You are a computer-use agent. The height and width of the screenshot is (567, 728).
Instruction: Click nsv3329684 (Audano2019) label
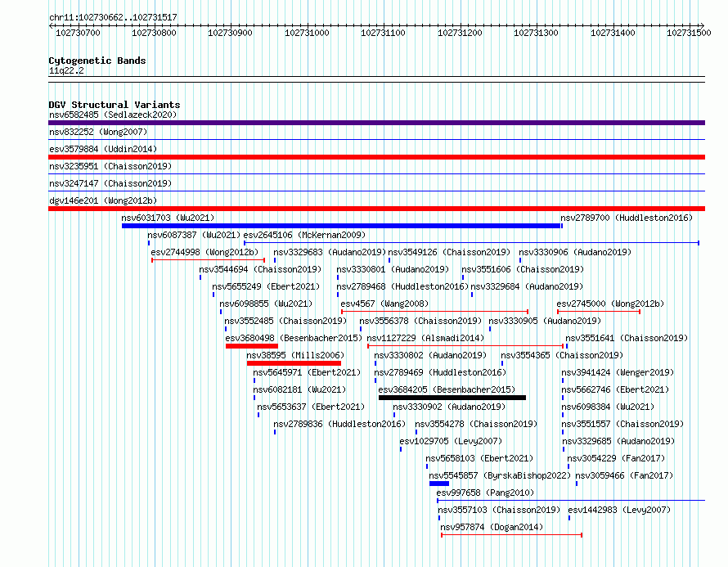pos(527,286)
